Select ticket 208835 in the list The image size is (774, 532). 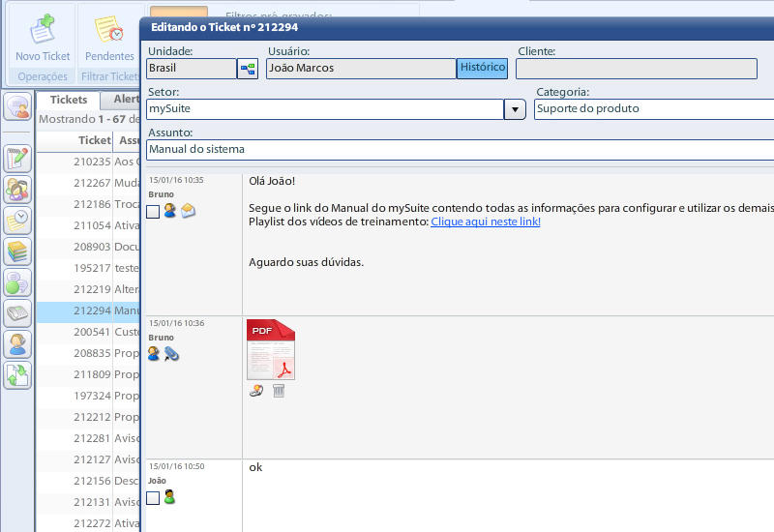[89, 353]
